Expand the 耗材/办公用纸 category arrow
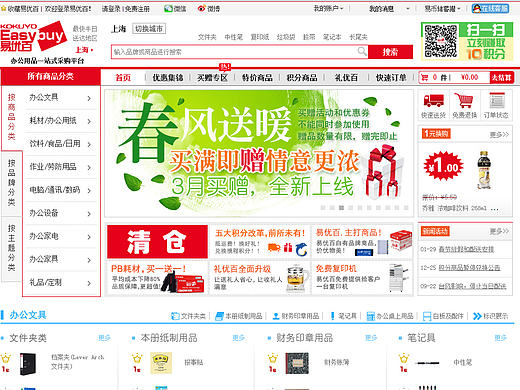 [x=89, y=121]
